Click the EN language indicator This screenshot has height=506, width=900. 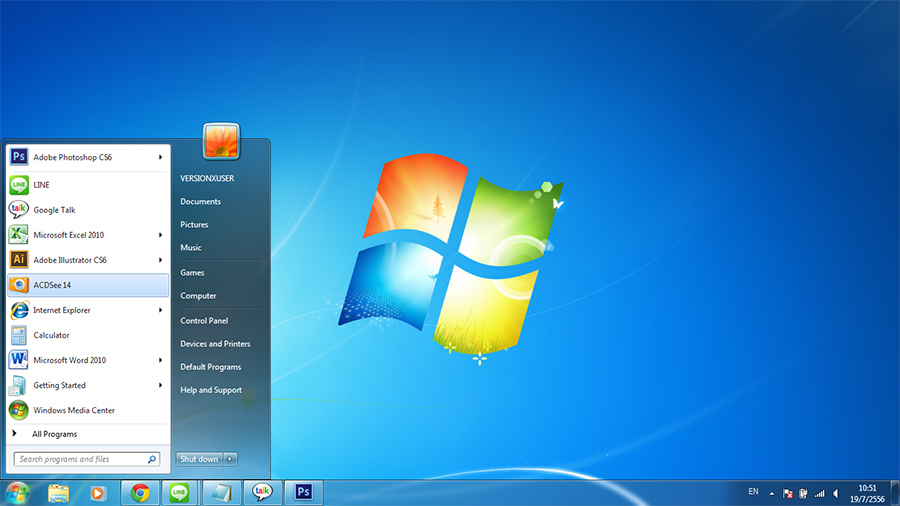click(x=754, y=492)
